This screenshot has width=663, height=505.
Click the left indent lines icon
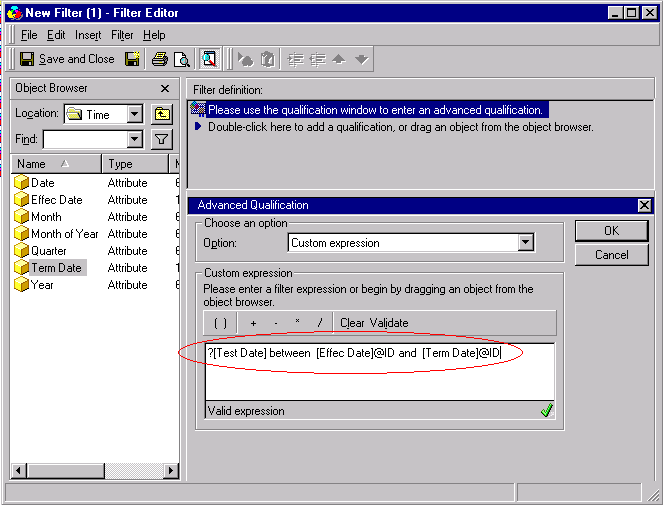tap(296, 60)
